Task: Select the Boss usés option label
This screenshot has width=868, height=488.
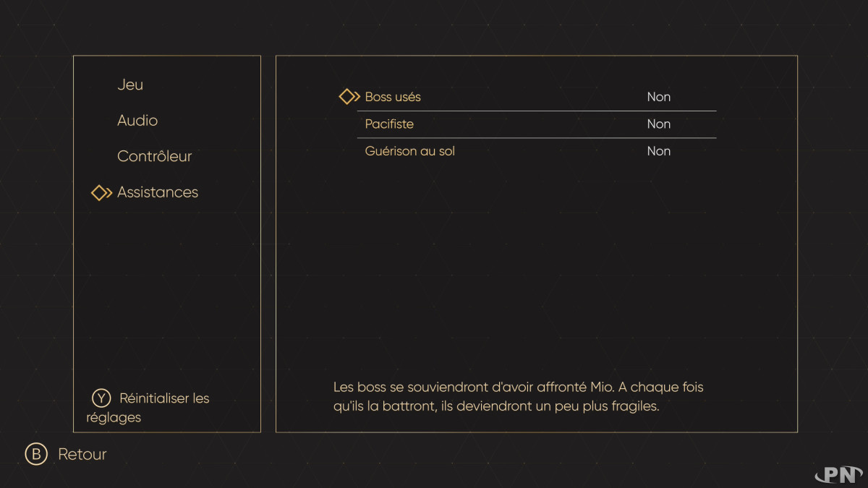Action: (x=393, y=97)
